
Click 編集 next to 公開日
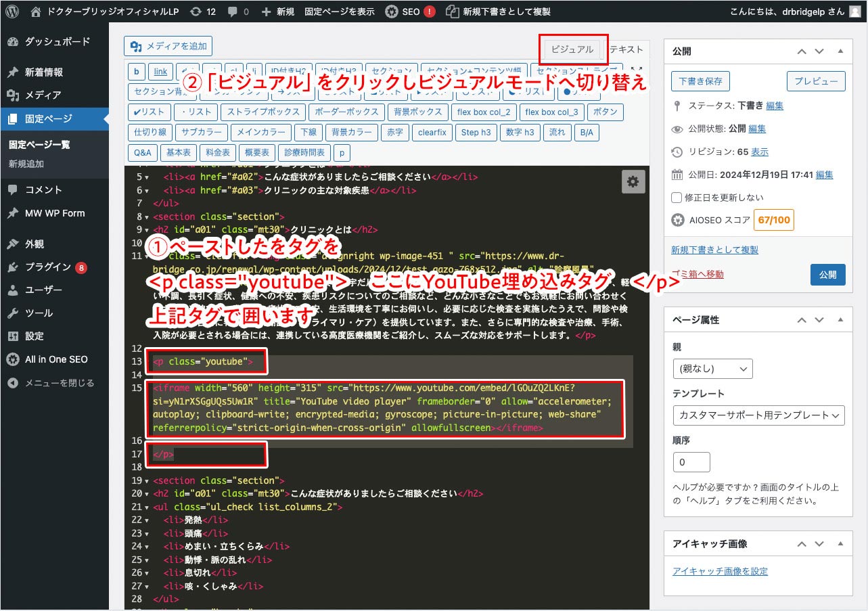824,175
